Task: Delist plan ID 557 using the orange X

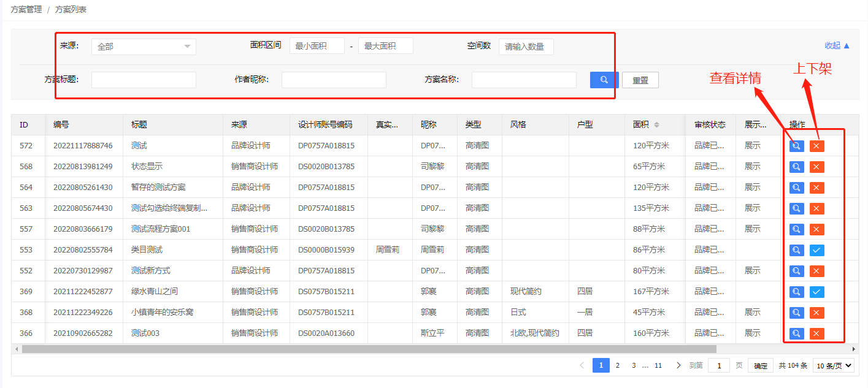Action: coord(816,229)
